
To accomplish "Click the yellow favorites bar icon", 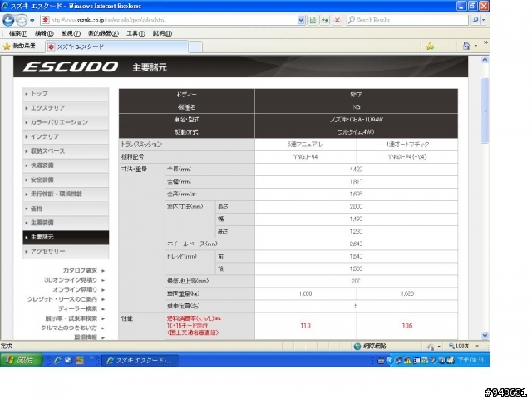I will tap(431, 47).
